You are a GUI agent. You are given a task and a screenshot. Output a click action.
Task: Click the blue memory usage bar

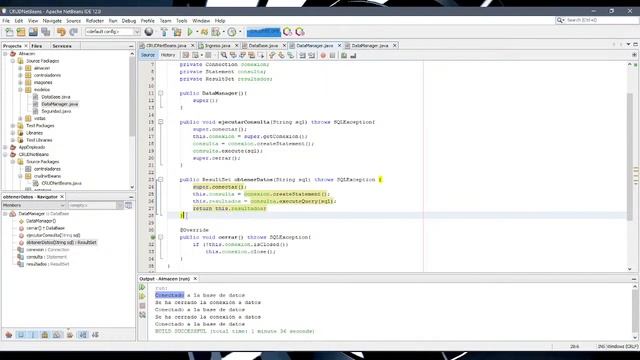click(264, 32)
